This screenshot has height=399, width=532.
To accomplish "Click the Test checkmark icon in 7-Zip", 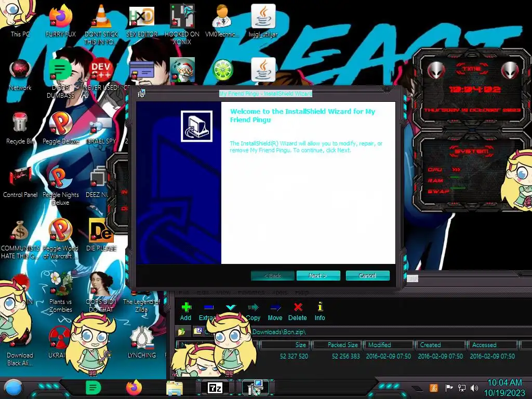I will click(x=231, y=308).
